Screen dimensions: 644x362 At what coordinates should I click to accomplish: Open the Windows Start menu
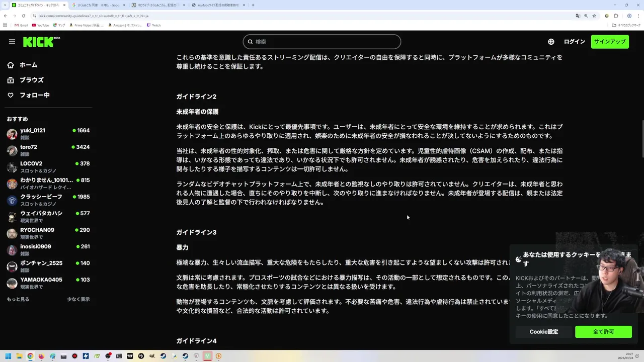[8, 356]
